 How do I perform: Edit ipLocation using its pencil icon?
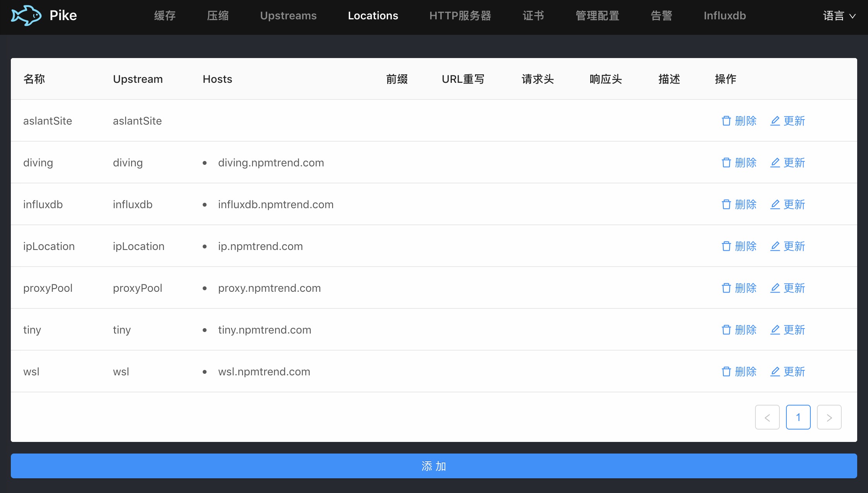(775, 246)
